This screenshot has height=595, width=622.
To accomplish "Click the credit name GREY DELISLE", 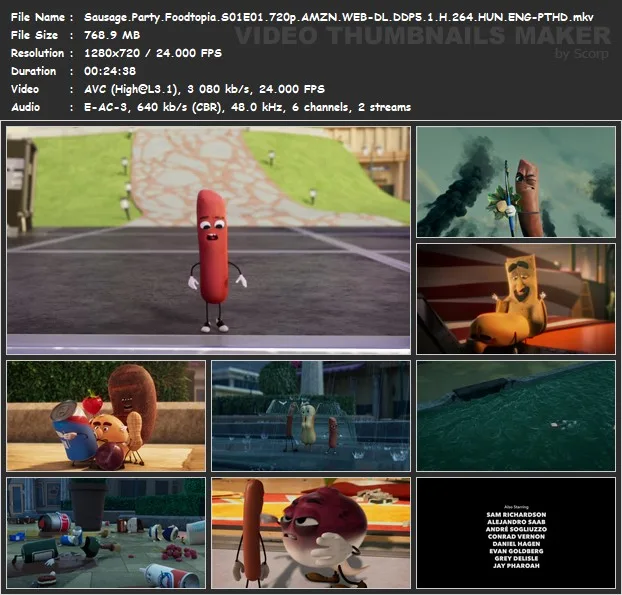I will 516,559.
